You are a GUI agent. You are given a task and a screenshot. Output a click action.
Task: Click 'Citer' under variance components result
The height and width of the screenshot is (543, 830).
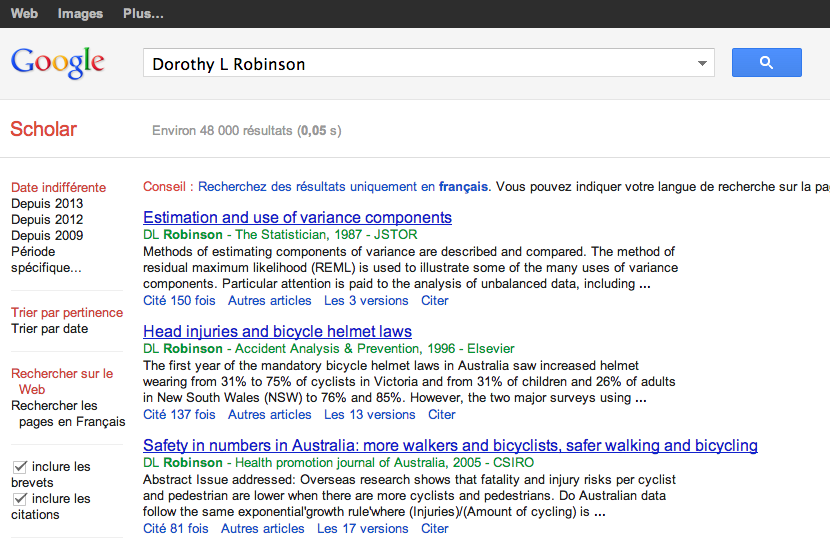435,300
